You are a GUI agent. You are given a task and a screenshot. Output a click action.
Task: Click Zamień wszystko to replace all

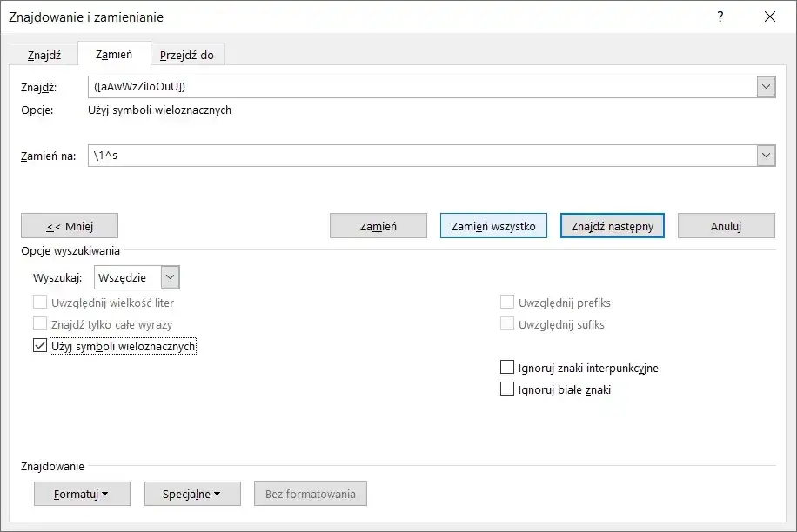pyautogui.click(x=493, y=226)
